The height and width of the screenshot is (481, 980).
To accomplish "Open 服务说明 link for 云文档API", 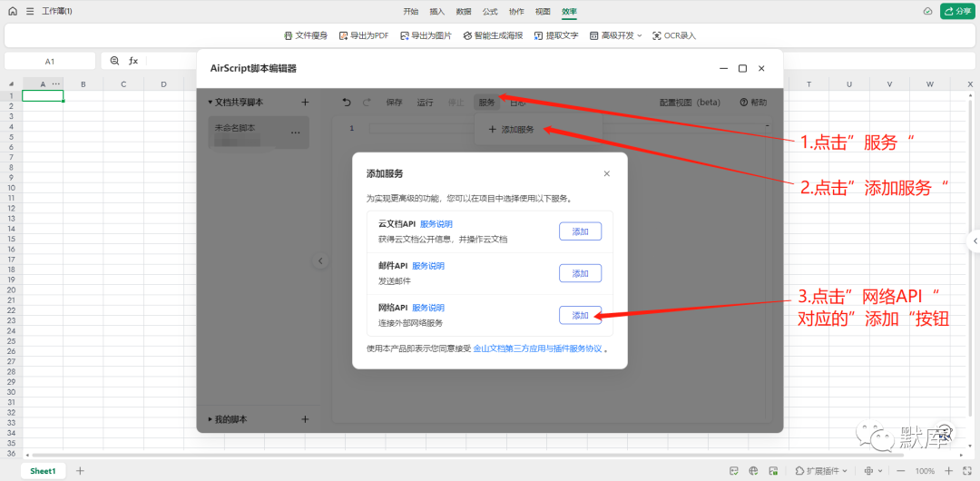I will (x=436, y=224).
